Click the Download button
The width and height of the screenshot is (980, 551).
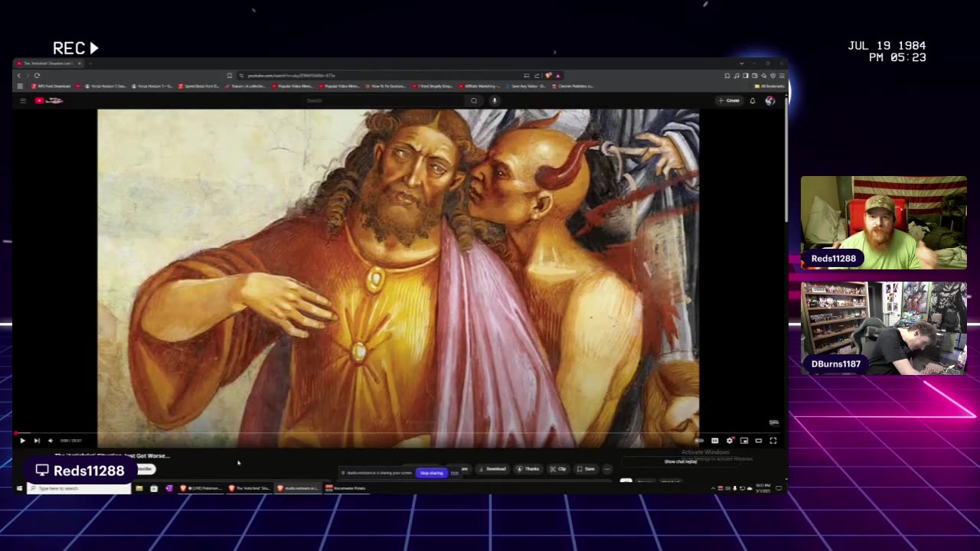[x=492, y=469]
